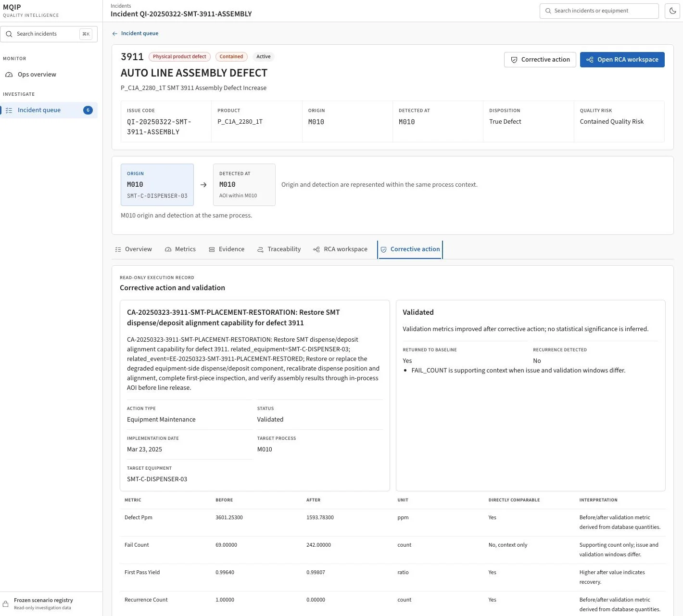Screen dimensions: 683x616
Task: Select the Detected at M010 card
Action: (244, 185)
